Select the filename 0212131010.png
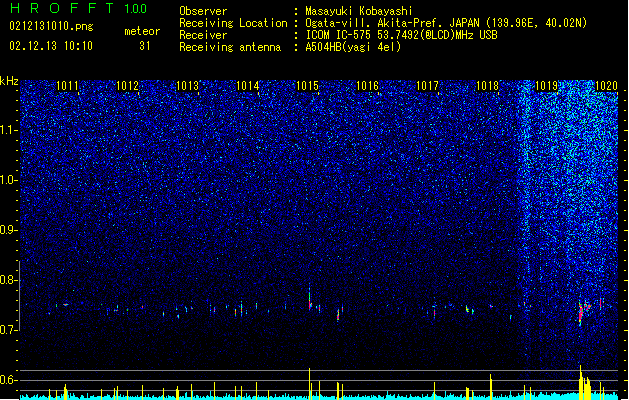 (x=51, y=26)
